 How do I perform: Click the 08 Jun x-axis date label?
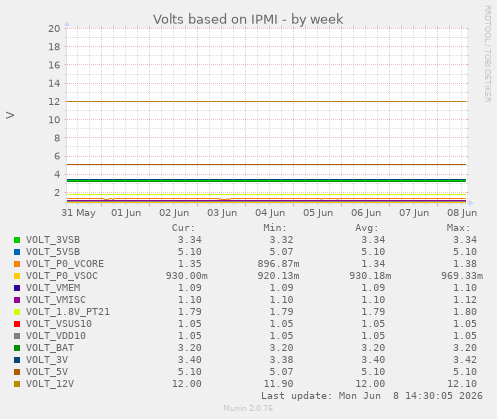[x=462, y=213]
